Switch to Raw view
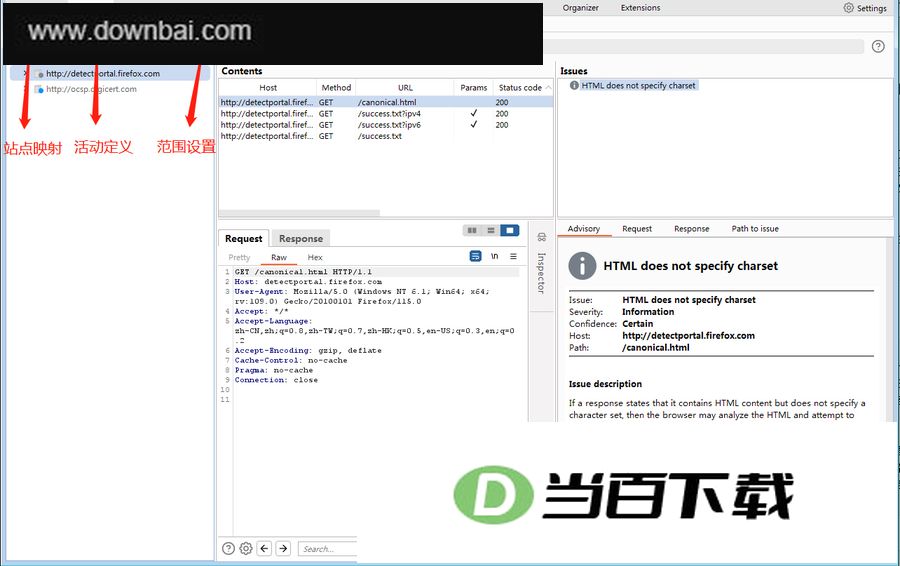Screen dimensions: 900x566 pyautogui.click(x=279, y=257)
